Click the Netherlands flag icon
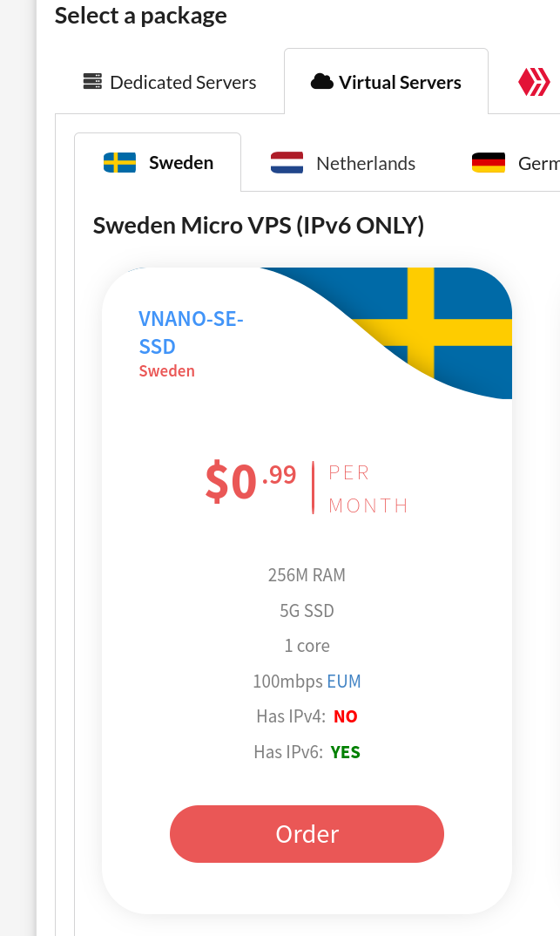 pos(287,163)
